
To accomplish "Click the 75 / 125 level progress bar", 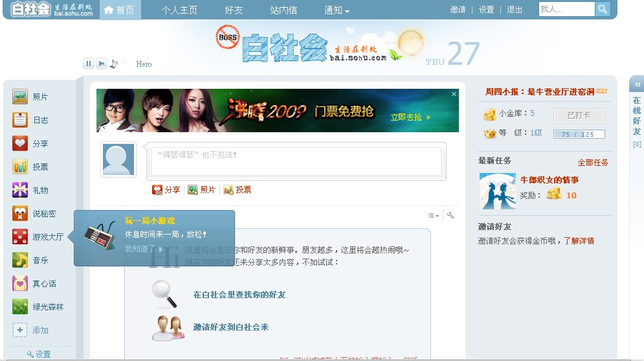I will pos(579,134).
